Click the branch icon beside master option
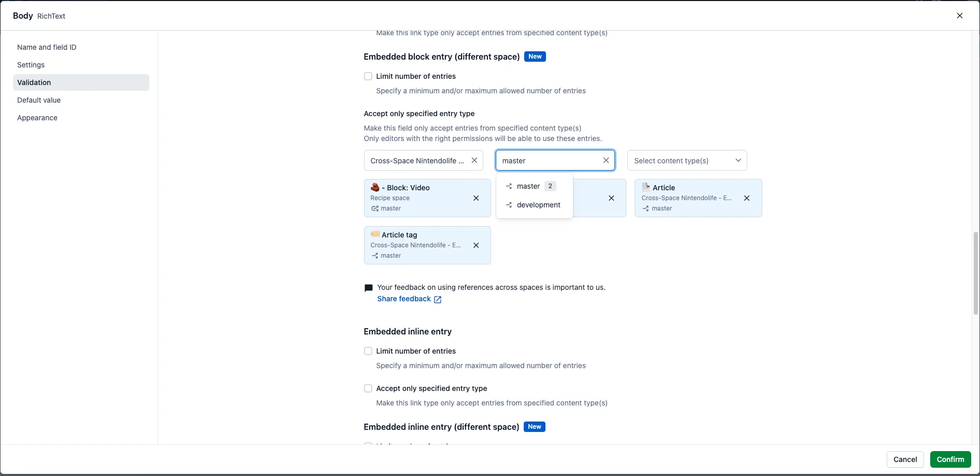The height and width of the screenshot is (476, 980). click(509, 186)
